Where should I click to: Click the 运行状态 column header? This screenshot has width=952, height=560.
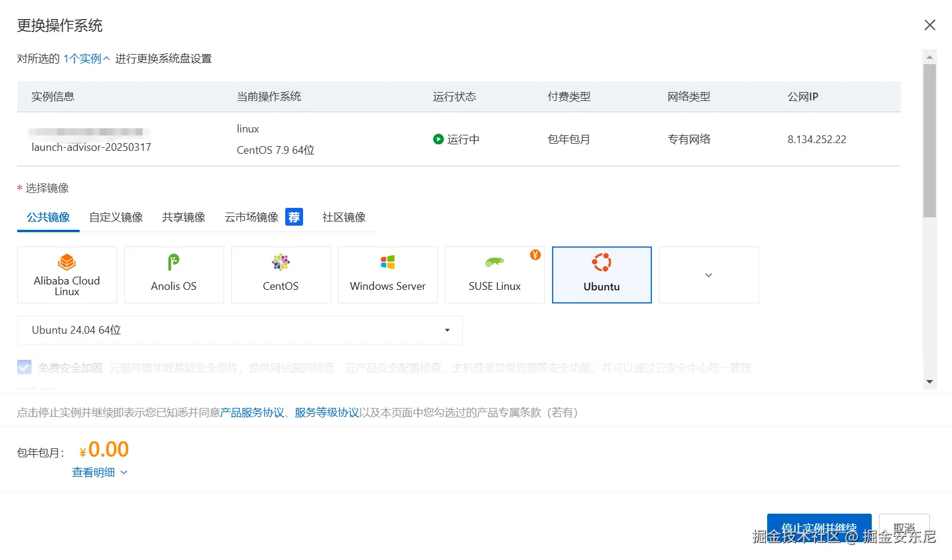pos(455,97)
